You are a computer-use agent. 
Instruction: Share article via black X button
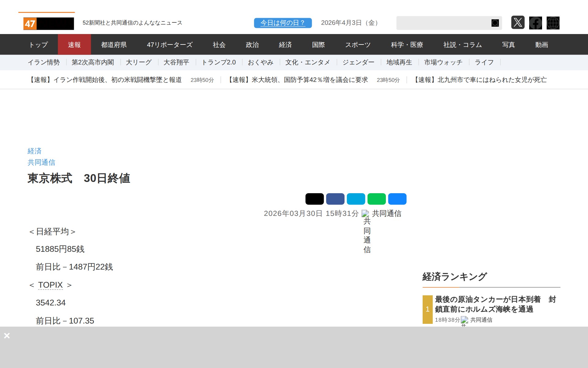point(314,199)
